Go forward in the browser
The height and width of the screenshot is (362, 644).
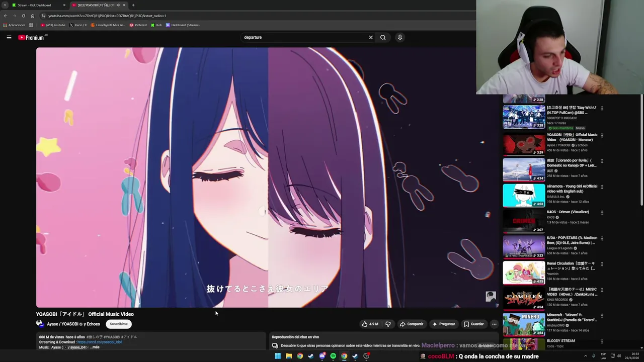pos(14,16)
